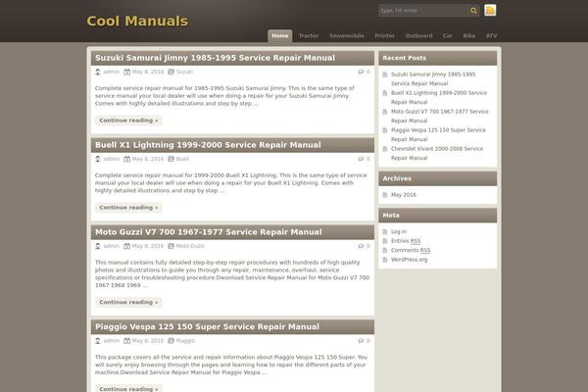Click the page icon beside Log in
This screenshot has height=392, width=588.
385,231
